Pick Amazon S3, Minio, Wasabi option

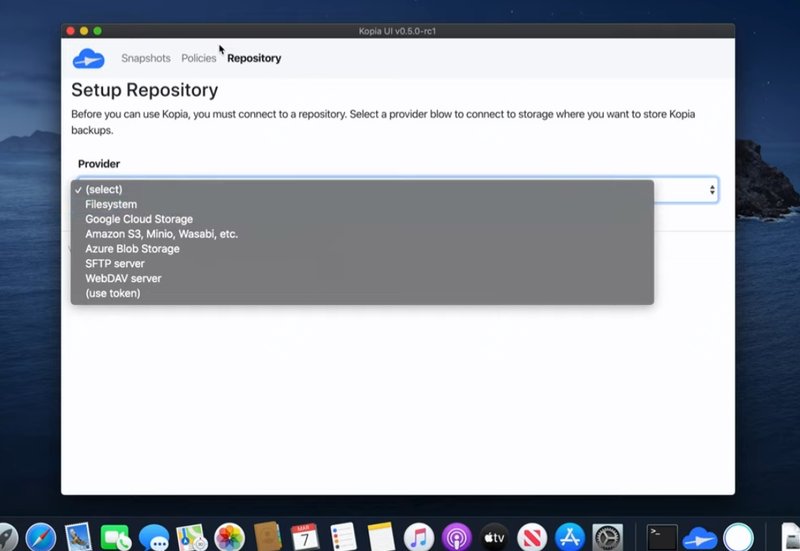161,234
